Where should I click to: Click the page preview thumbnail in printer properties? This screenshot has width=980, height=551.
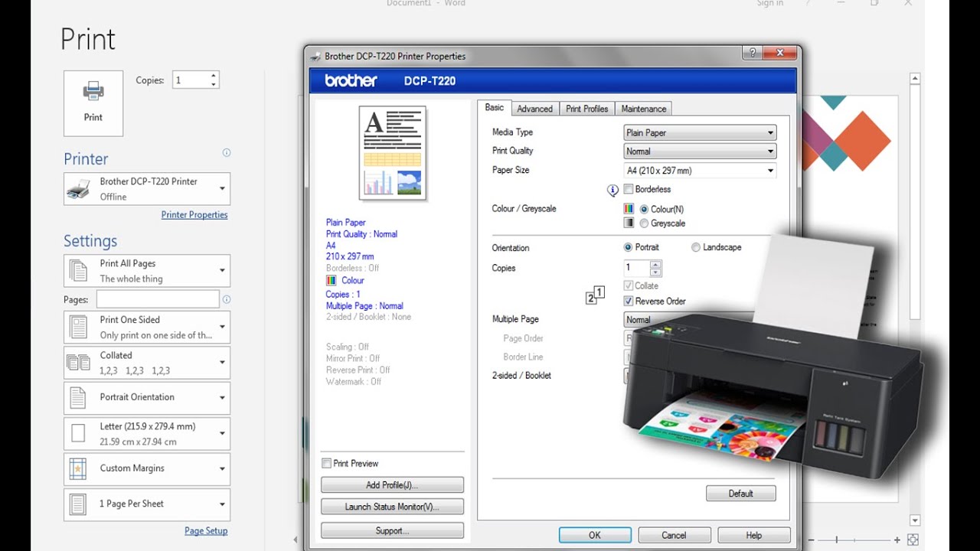coord(393,153)
